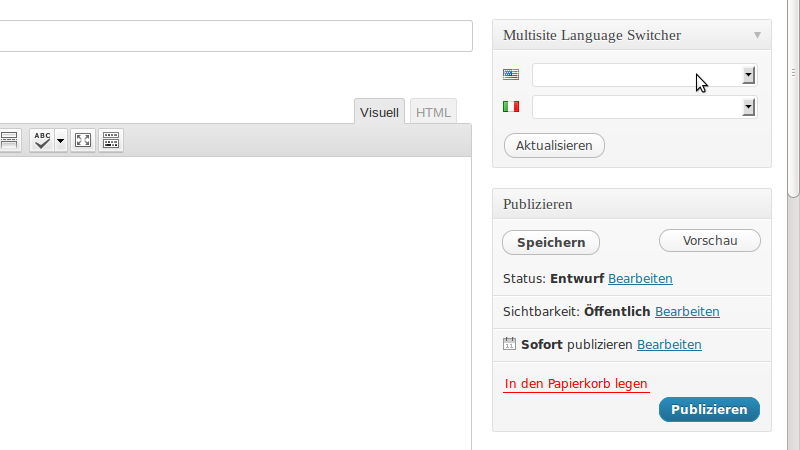The width and height of the screenshot is (800, 450).
Task: Edit publish time via Bearbeiten link
Action: [669, 344]
